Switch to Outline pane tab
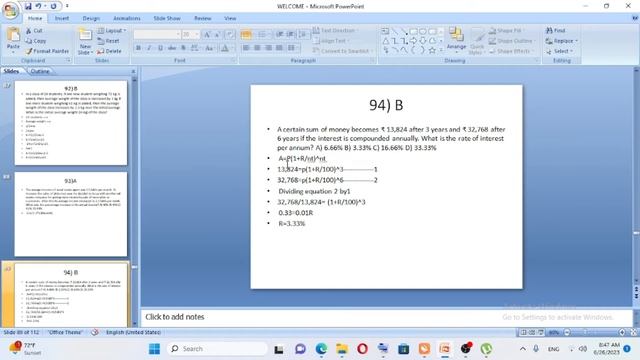 [x=40, y=71]
